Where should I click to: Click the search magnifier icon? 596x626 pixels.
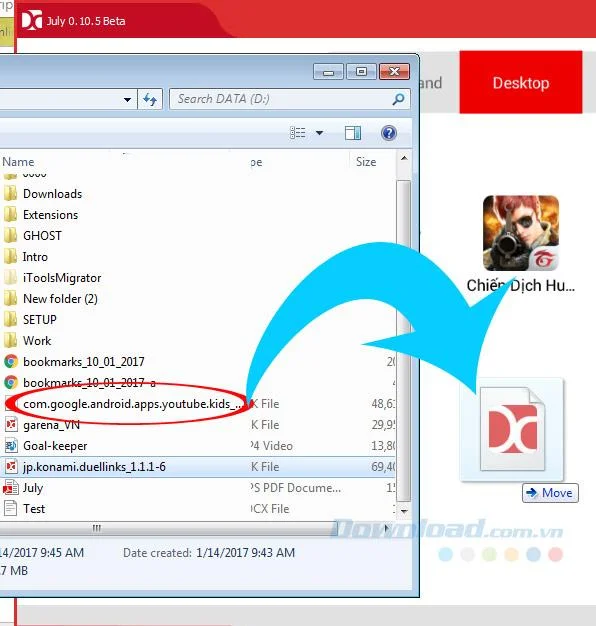[398, 99]
